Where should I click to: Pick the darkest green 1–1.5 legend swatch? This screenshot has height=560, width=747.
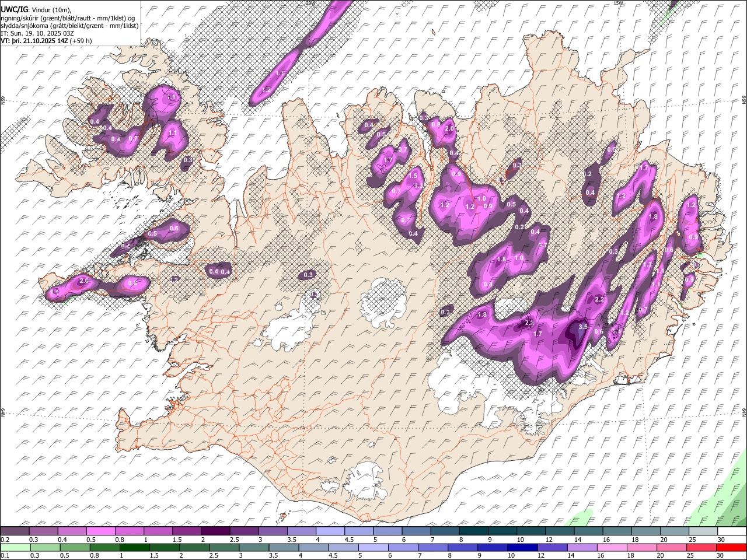134,547
